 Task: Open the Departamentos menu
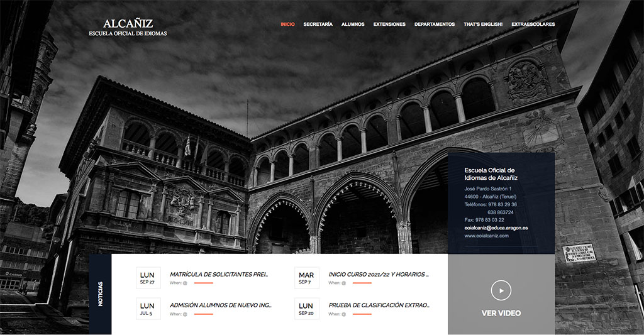(x=434, y=25)
